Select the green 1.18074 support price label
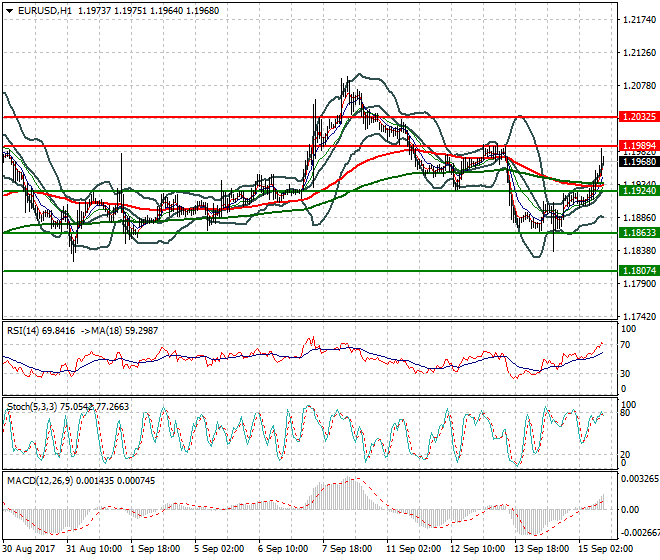660x560 pixels. 639,271
